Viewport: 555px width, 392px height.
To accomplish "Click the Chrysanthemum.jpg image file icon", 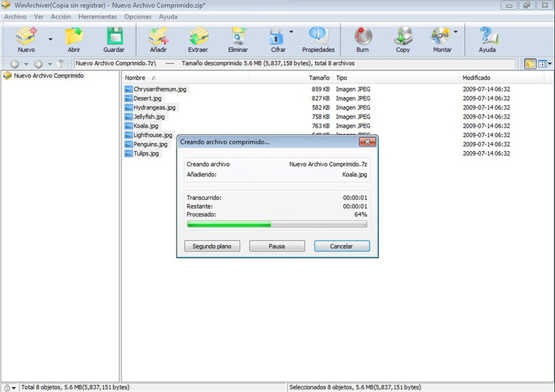I will [128, 90].
